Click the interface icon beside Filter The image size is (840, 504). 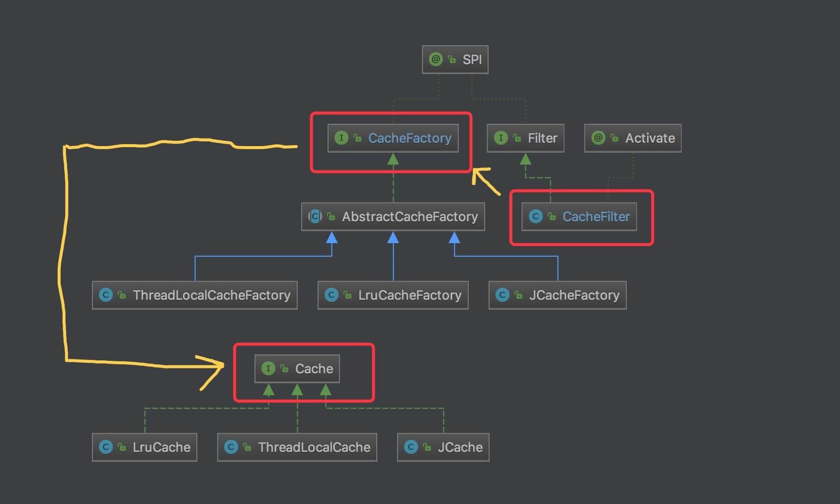tap(501, 138)
